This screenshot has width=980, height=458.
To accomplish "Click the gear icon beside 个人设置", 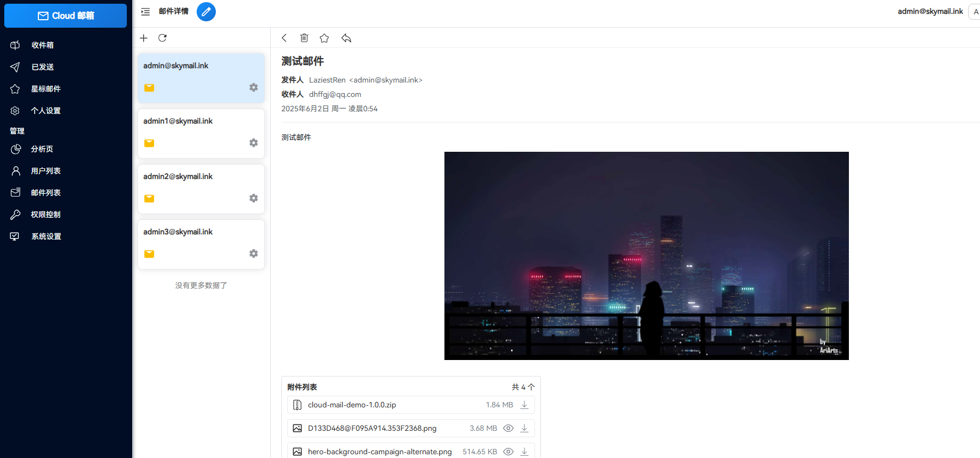I will point(15,110).
